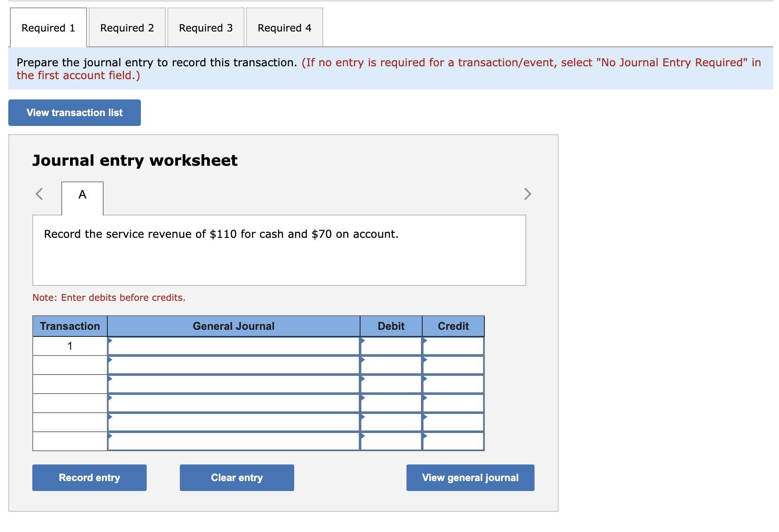Select first row Debit field
Viewport: 779px width, 532px height.
391,346
